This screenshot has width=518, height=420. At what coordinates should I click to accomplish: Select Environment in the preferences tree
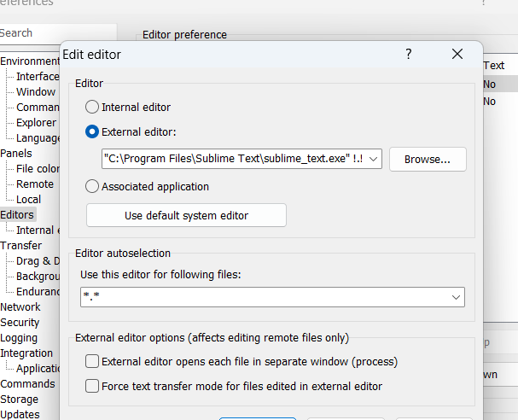coord(30,61)
